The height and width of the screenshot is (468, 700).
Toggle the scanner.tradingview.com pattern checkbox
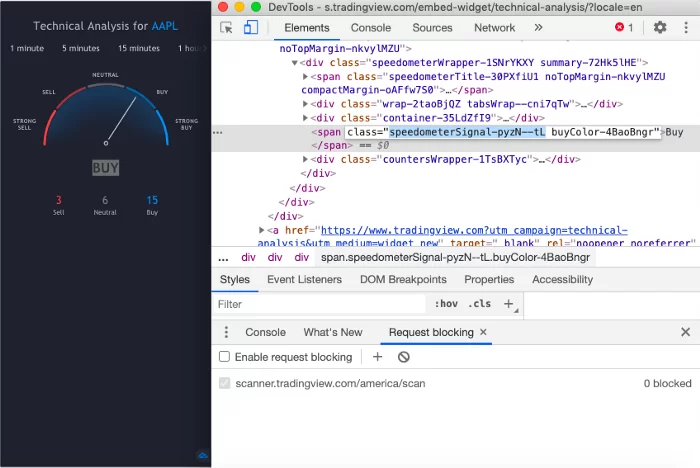click(225, 383)
